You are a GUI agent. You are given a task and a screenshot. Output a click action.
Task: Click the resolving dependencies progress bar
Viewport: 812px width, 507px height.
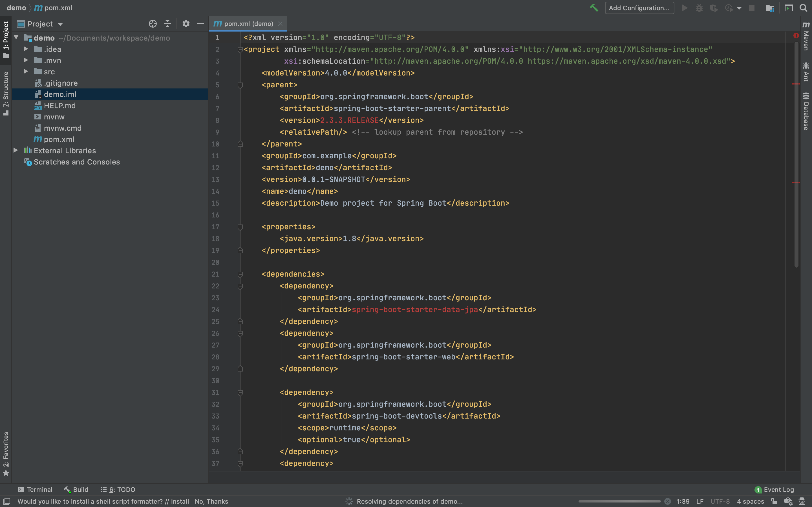click(619, 501)
